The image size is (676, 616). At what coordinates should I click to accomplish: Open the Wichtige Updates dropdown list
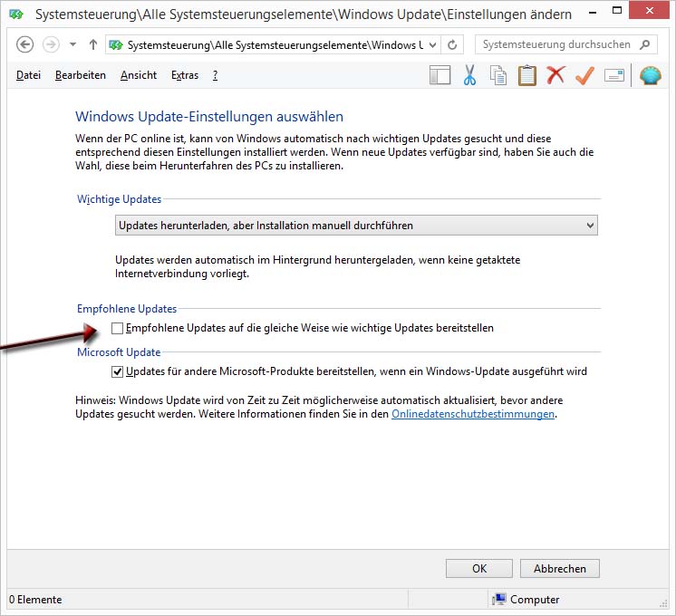click(x=356, y=226)
